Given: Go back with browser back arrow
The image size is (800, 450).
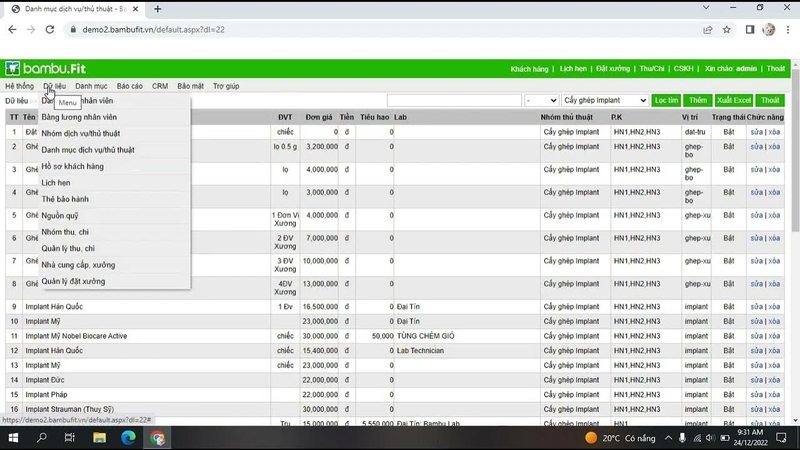Looking at the screenshot, I should pos(12,30).
